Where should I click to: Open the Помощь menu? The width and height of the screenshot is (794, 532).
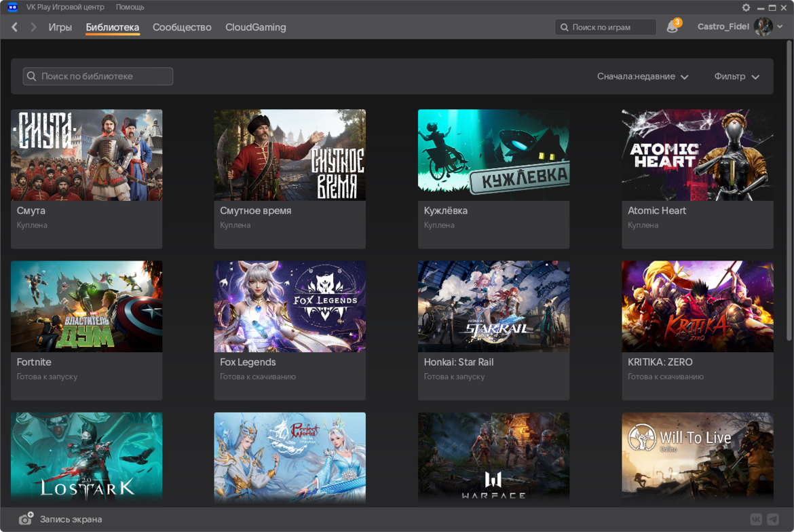(130, 7)
